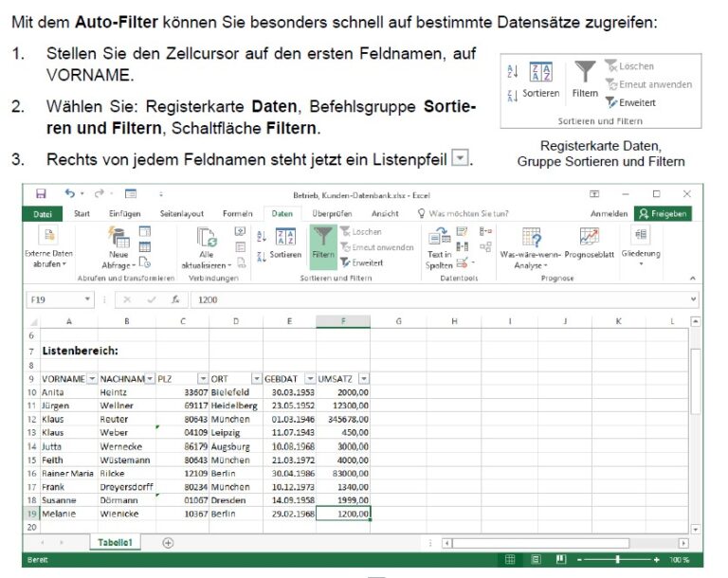Switch to page break preview in status bar
Viewport: 728px width, 578px height.
coord(561,559)
